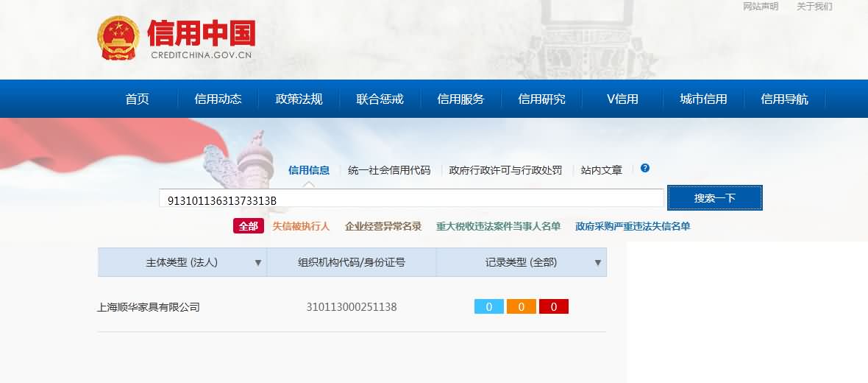
Task: Click the code 310113000251138
Action: coord(352,307)
